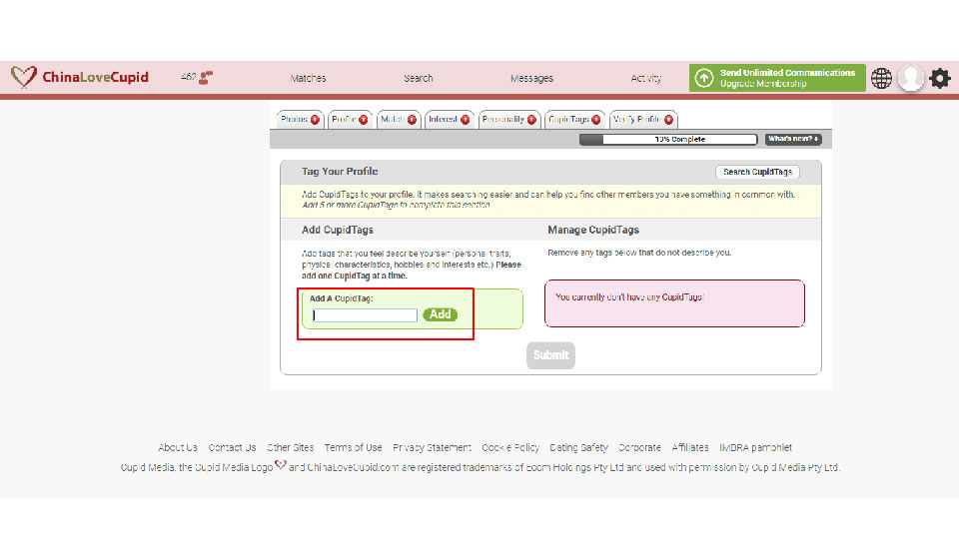
Task: Open the Dating Safety footer link
Action: coord(579,448)
